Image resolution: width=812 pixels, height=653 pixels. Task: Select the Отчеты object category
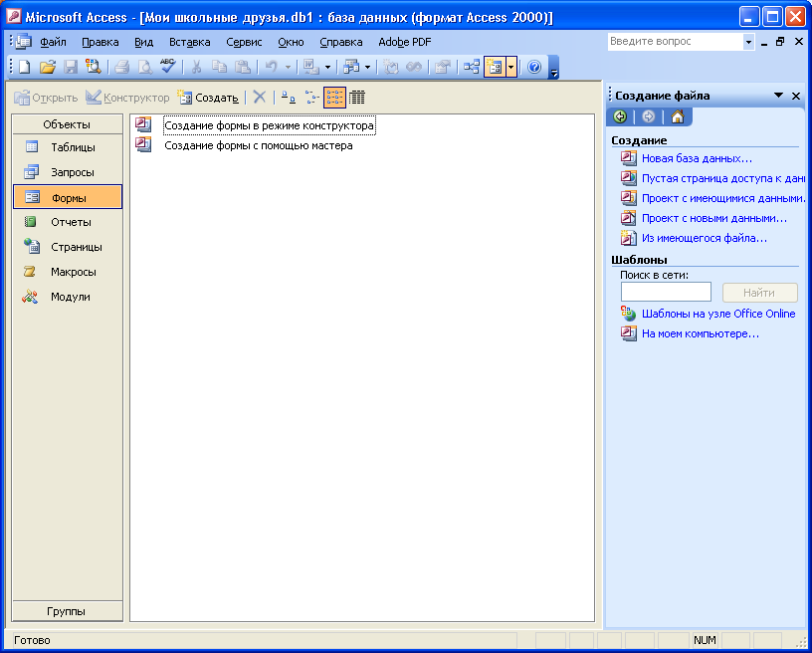tap(68, 222)
